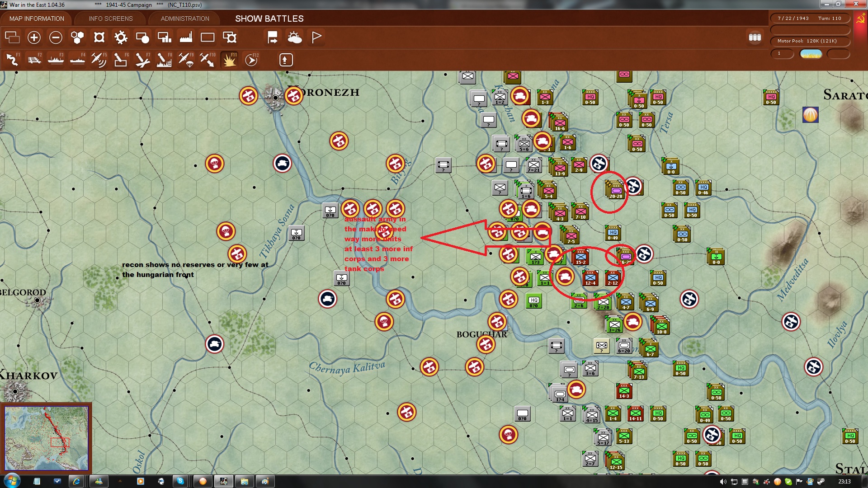868x488 pixels.
Task: Open the Map Information tab
Action: point(37,19)
